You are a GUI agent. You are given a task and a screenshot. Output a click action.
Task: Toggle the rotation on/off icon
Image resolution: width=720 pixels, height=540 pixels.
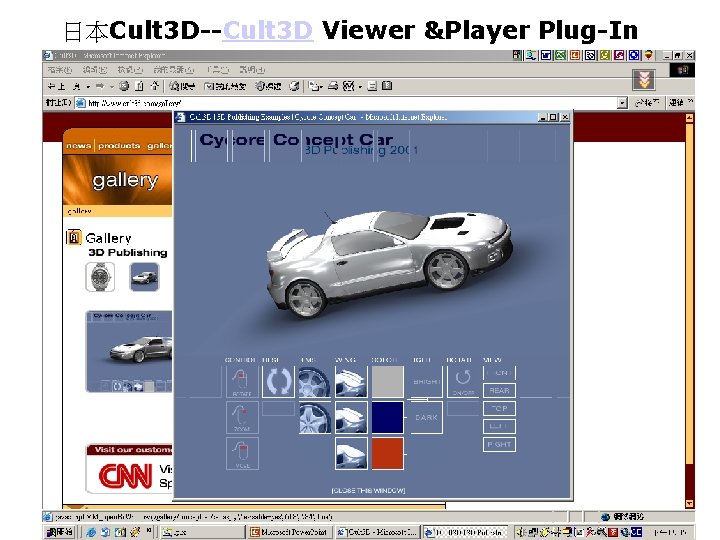[x=463, y=382]
